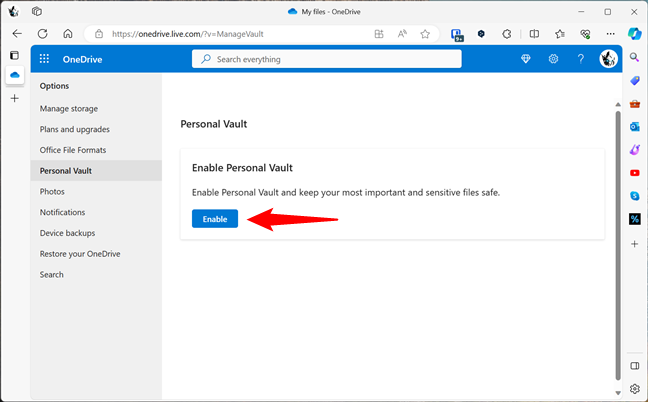Open Device backups option
The image size is (648, 402).
67,233
